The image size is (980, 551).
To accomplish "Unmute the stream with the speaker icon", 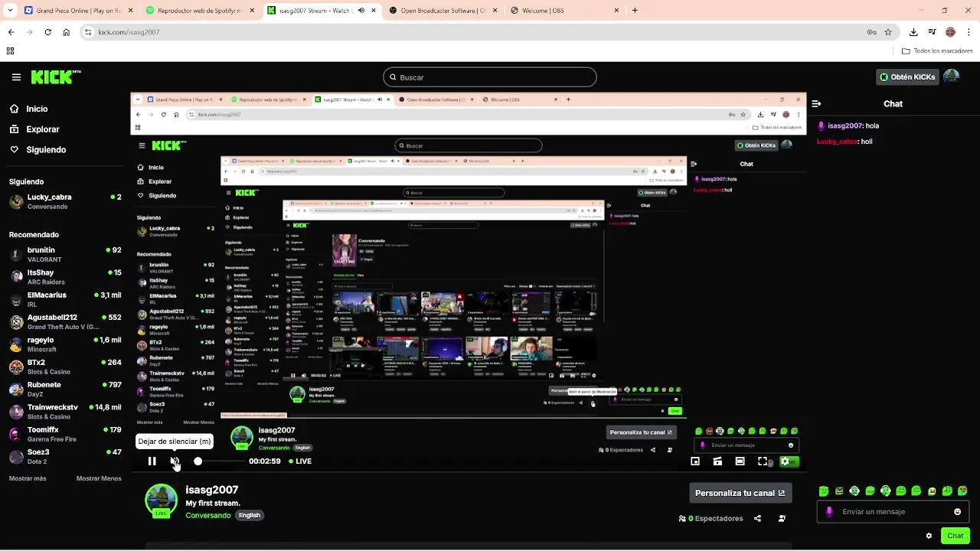I will click(x=175, y=461).
